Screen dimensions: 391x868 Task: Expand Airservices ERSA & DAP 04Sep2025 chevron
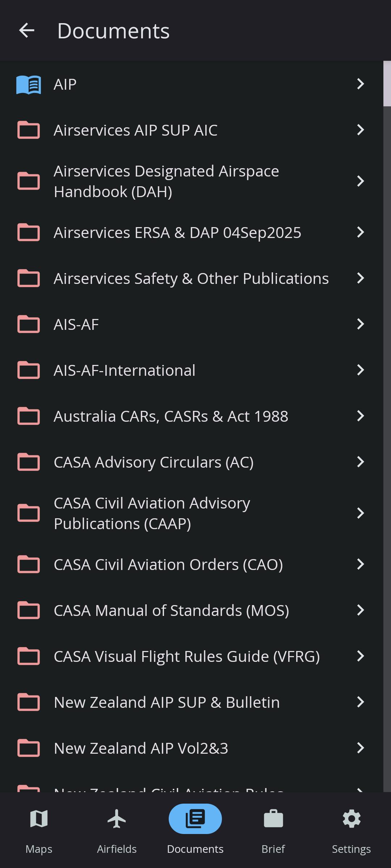[360, 232]
